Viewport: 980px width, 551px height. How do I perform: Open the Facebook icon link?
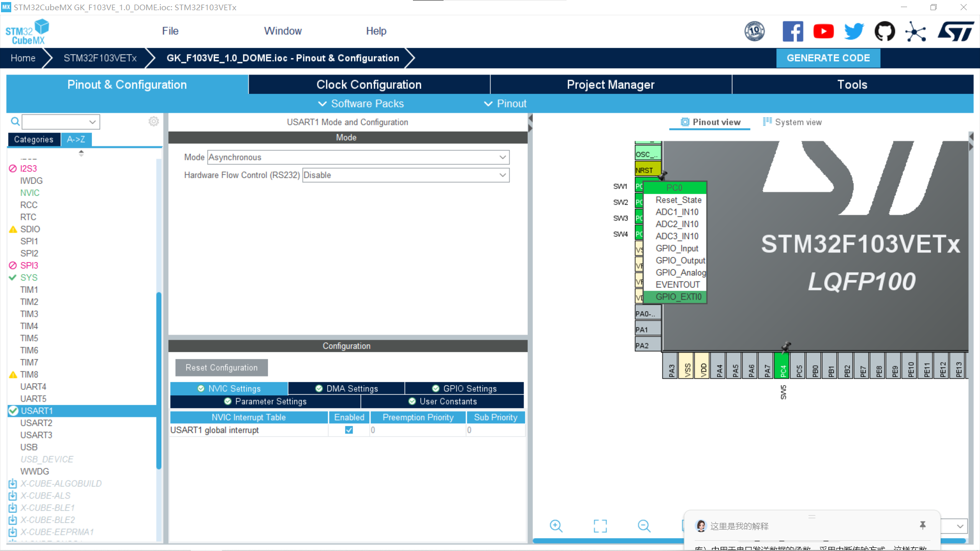(793, 32)
